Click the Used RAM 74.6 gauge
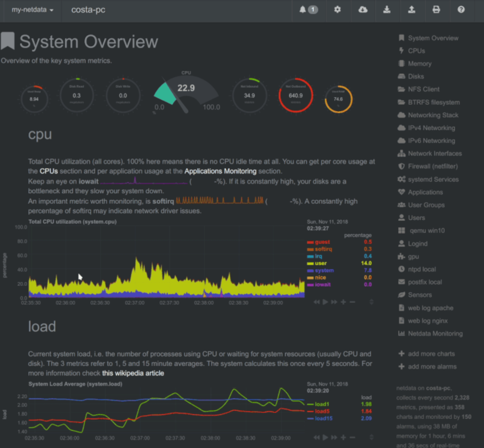This screenshot has width=484, height=448. (338, 99)
